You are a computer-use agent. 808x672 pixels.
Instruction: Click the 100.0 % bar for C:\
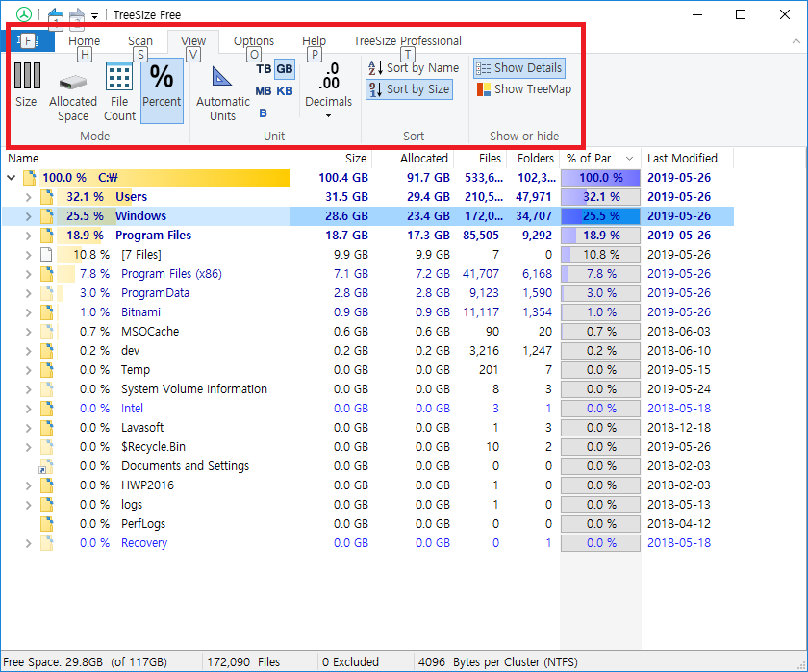[600, 178]
